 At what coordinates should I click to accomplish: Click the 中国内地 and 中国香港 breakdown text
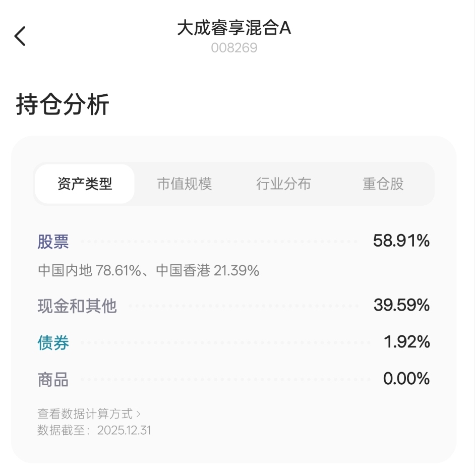pos(148,271)
